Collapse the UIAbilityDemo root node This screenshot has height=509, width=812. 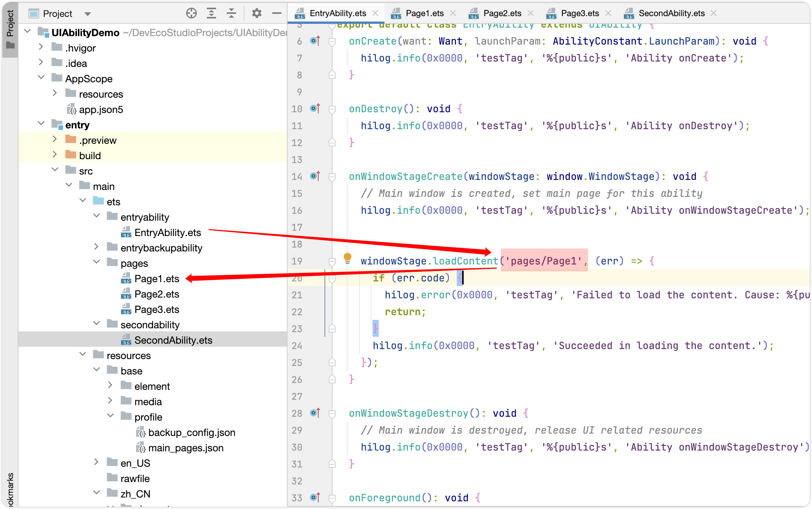click(27, 31)
